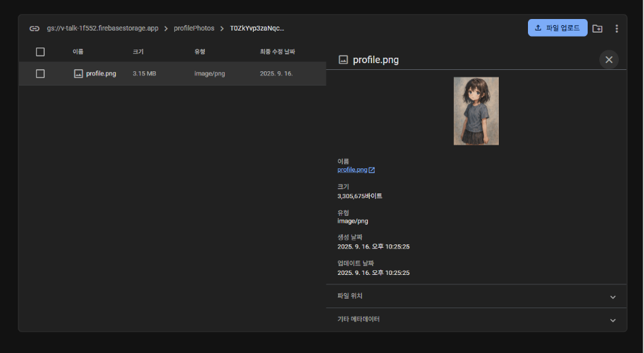The image size is (644, 353).
Task: Open the profile.png link under 이름 in details
Action: tap(352, 170)
